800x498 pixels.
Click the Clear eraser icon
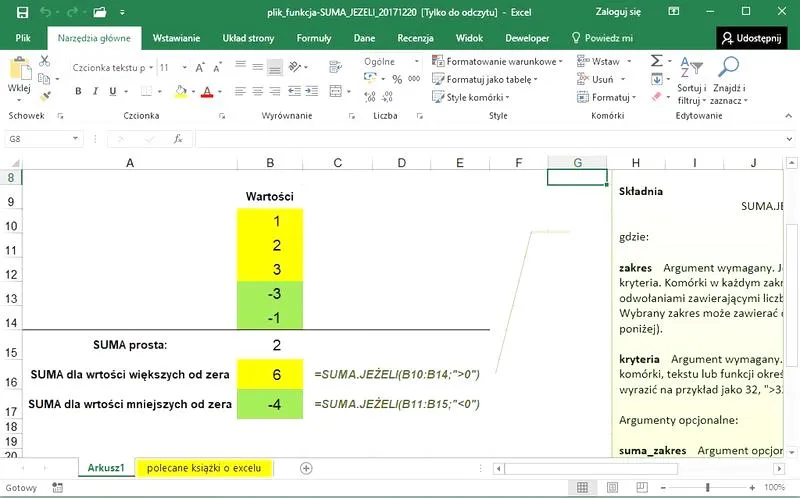657,96
